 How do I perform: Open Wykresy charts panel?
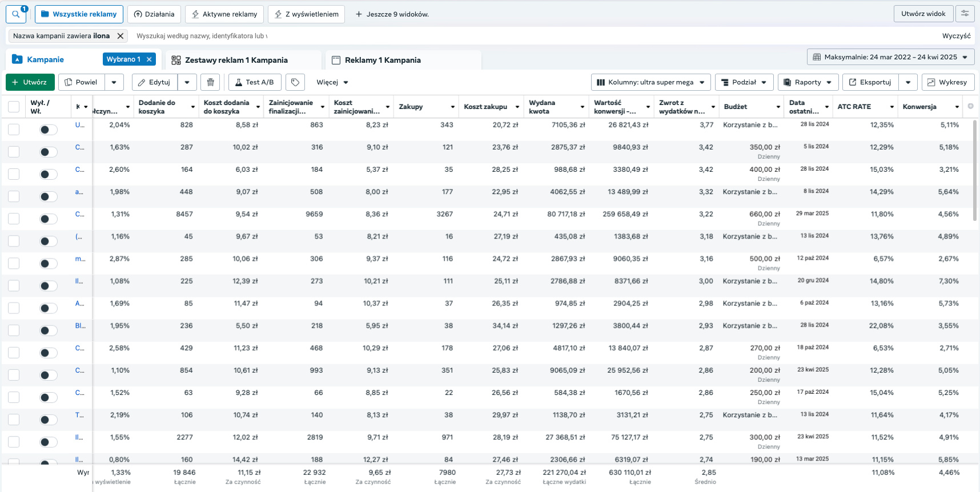[947, 82]
